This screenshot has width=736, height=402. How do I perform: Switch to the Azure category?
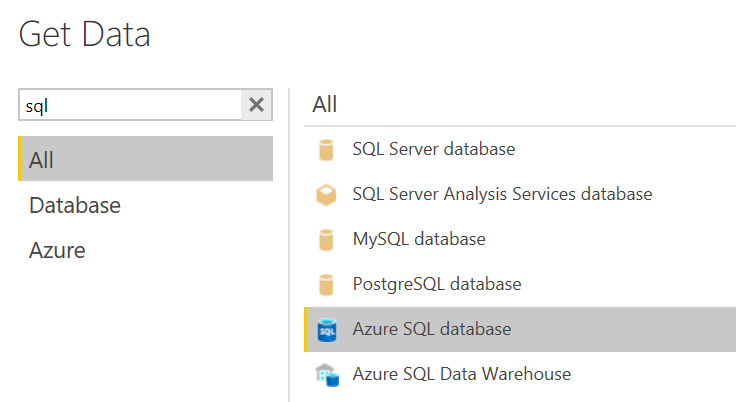57,250
